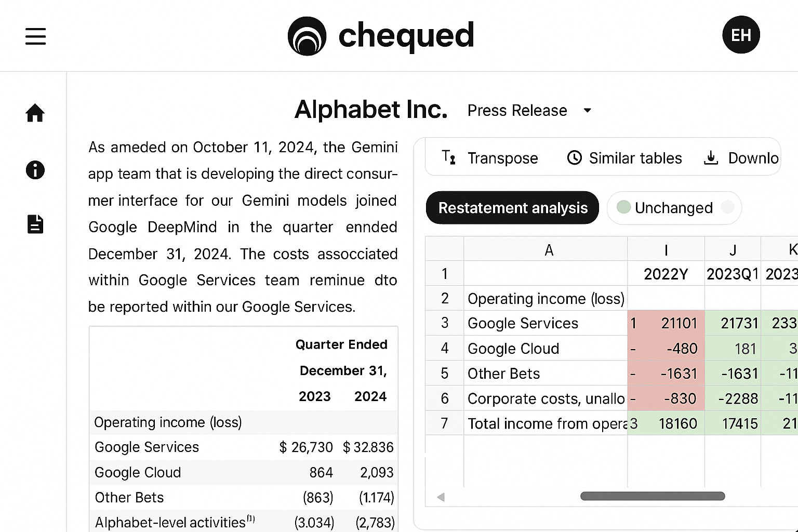This screenshot has height=532, width=798.
Task: Expand the document type selector chevron
Action: click(587, 111)
